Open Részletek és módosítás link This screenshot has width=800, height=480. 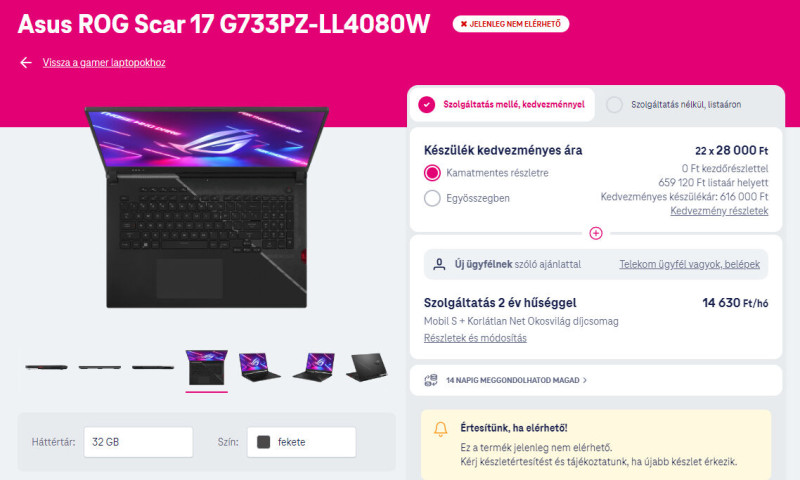475,338
